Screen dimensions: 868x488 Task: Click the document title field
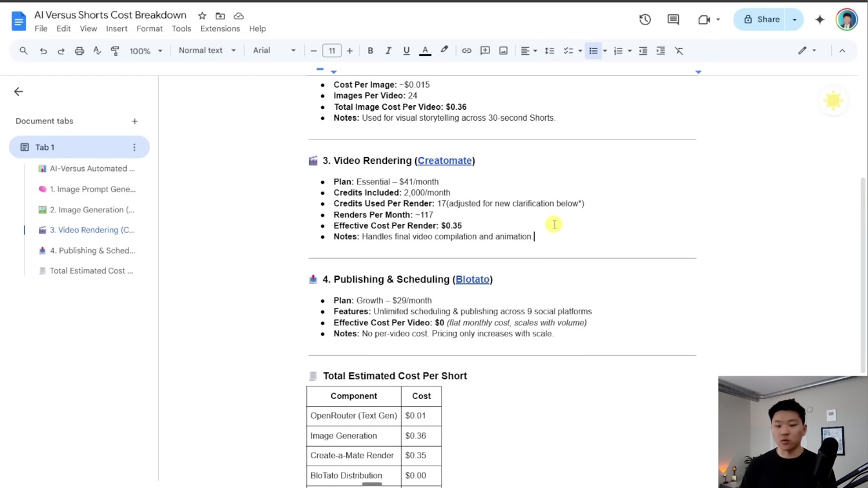coord(110,15)
